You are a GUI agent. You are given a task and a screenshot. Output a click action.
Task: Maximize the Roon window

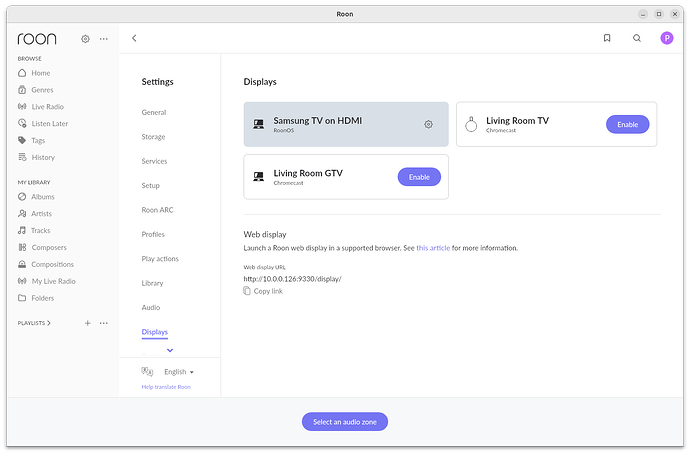[659, 14]
